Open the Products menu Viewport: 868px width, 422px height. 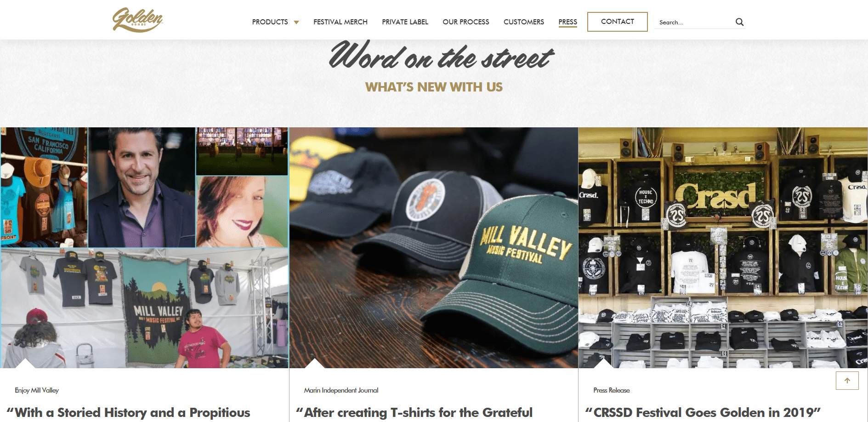270,22
